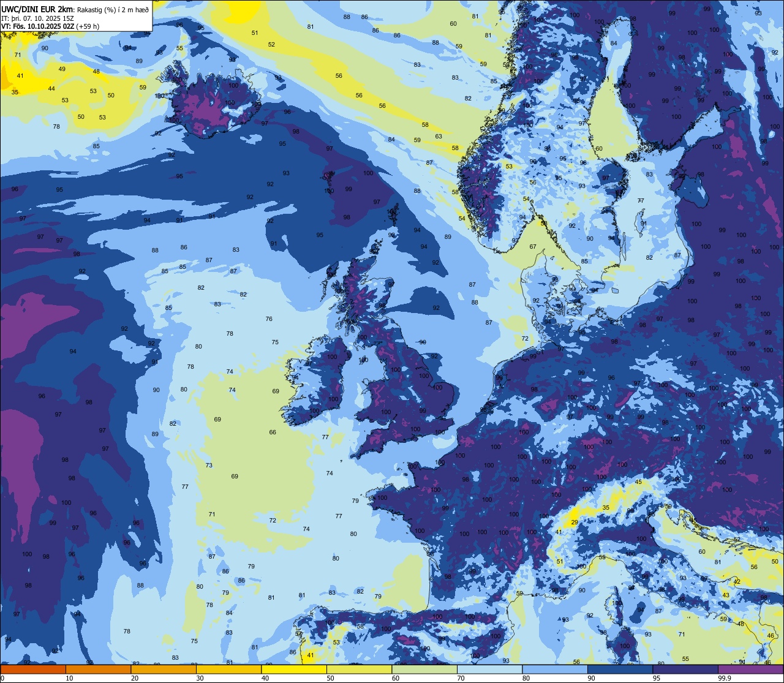Pick the amber 30–40 legend segment

[228, 669]
